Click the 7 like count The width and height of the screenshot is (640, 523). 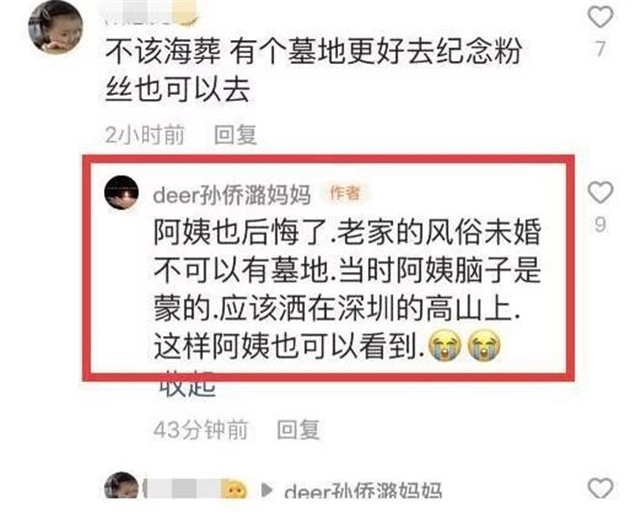(600, 49)
